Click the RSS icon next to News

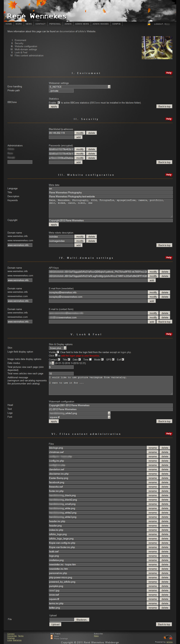[x=52, y=636]
